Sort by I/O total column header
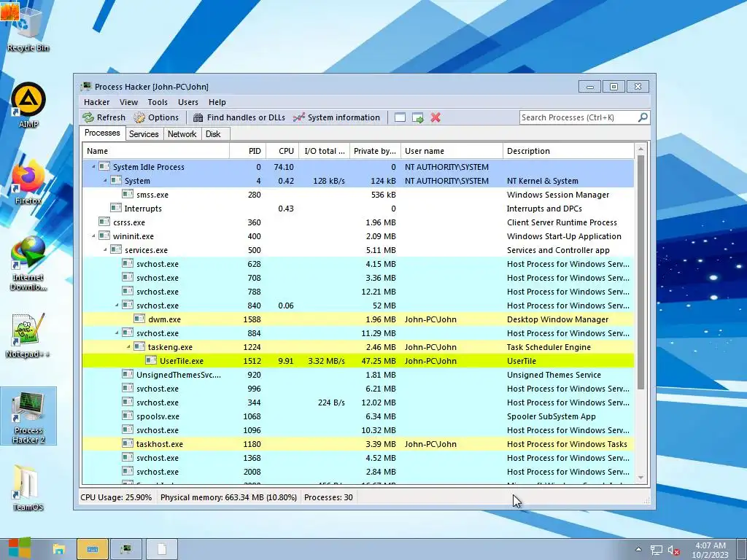 point(325,151)
